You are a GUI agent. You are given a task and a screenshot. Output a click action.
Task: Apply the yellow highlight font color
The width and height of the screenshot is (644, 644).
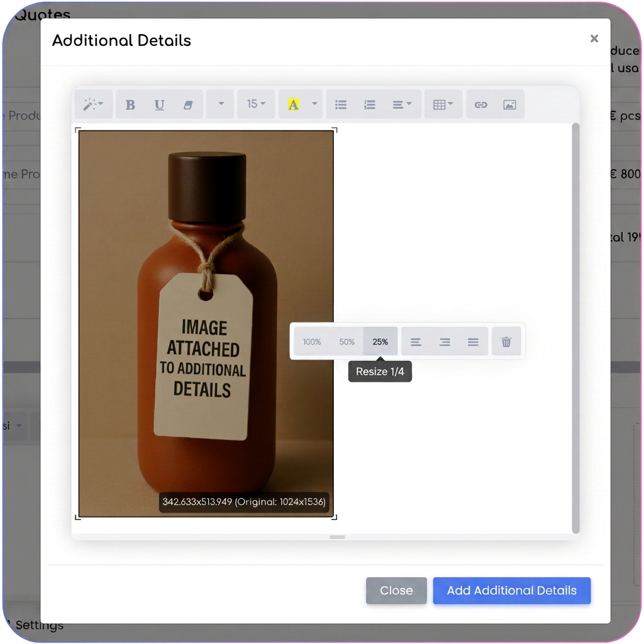point(293,104)
